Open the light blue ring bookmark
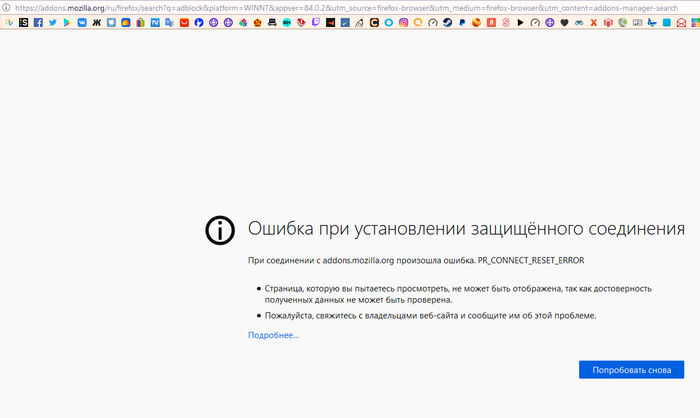This screenshot has height=418, width=700. (x=389, y=22)
